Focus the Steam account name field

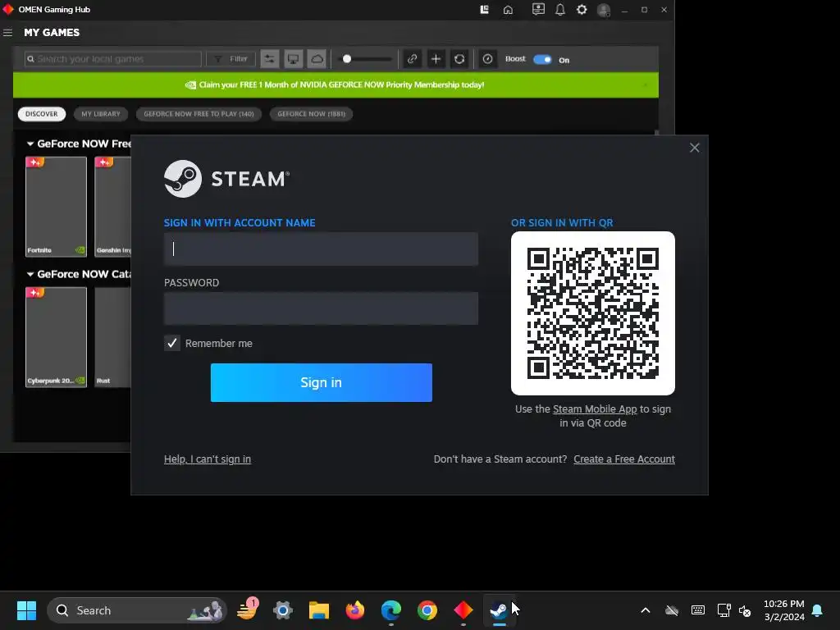321,249
